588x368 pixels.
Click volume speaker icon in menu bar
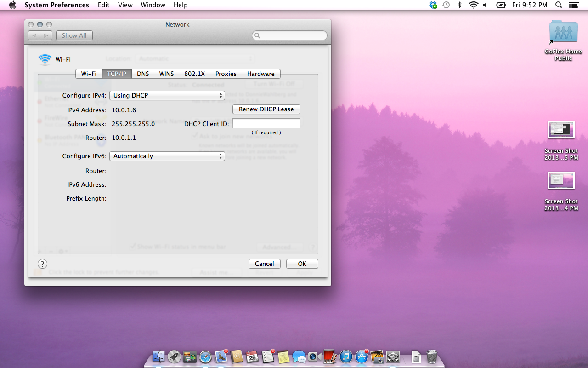485,5
